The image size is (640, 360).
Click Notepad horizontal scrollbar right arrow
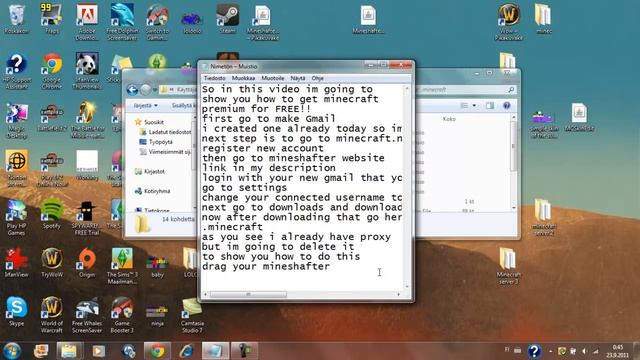tap(399, 294)
